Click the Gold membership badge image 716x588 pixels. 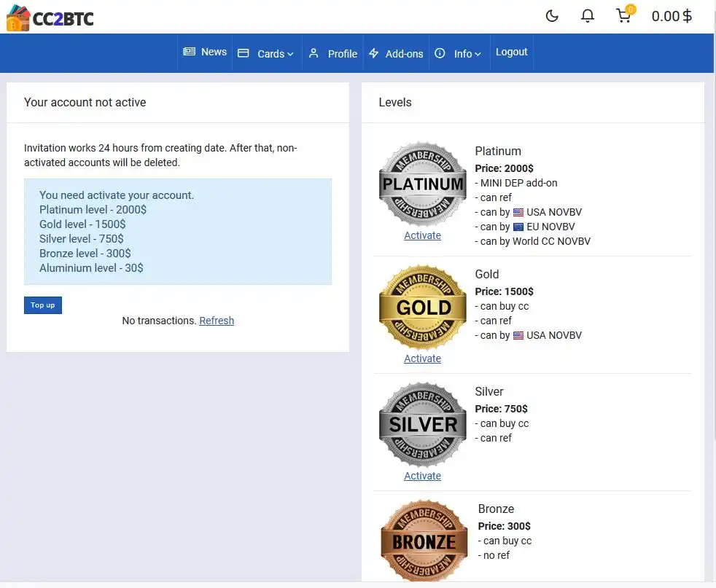422,307
